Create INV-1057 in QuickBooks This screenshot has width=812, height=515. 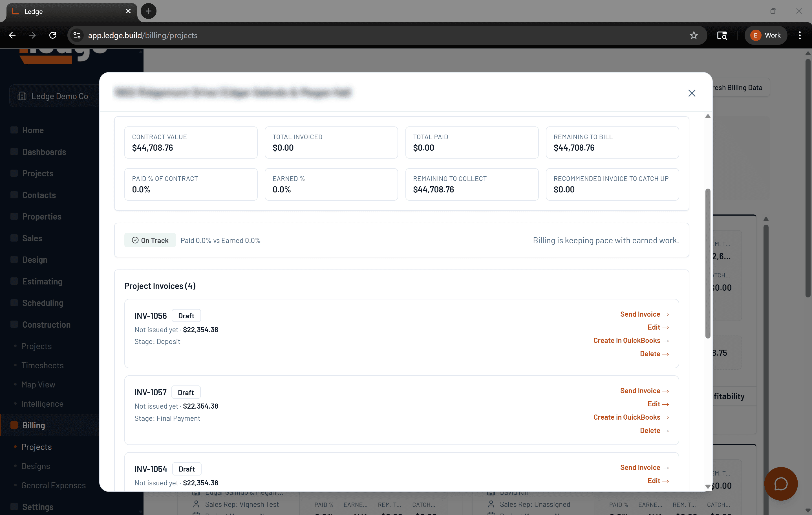pos(631,417)
